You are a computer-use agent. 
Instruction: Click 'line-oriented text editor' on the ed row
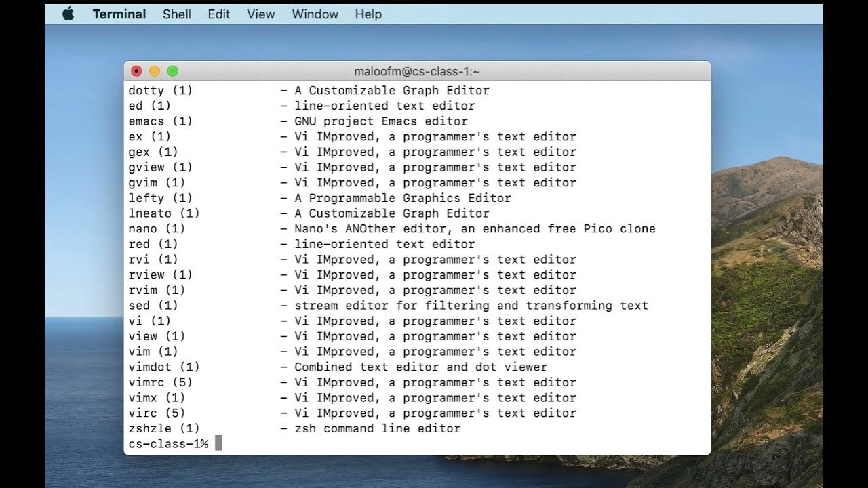384,106
